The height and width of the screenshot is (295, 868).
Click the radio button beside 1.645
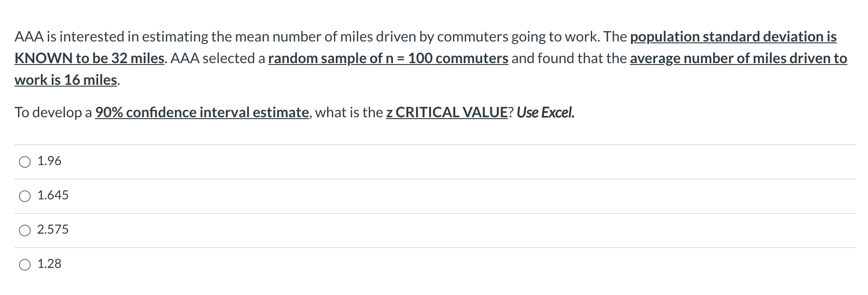pyautogui.click(x=25, y=195)
